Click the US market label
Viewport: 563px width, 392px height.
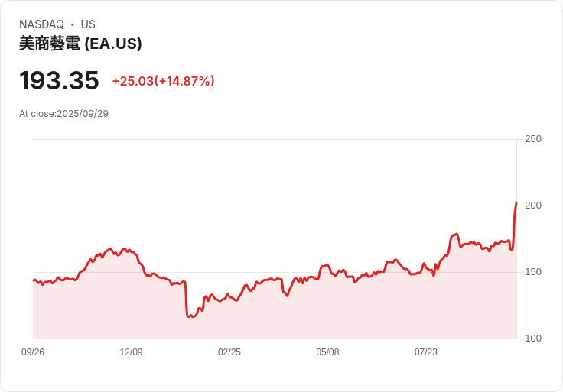88,24
